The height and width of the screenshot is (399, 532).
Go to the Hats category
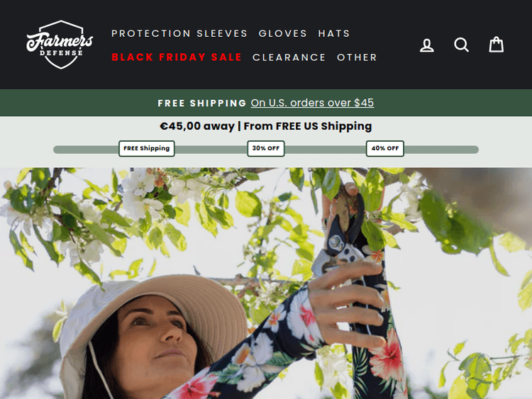coord(334,33)
